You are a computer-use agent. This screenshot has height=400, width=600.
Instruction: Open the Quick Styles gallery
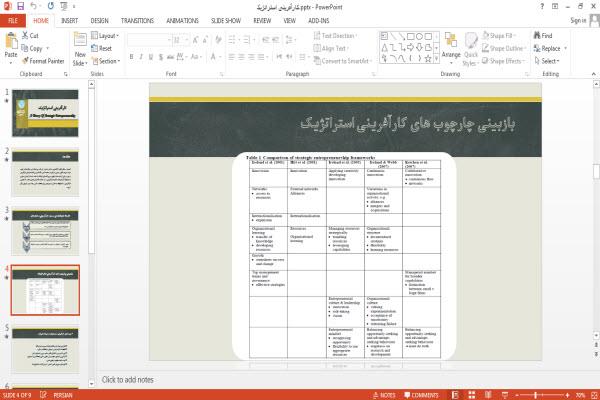(471, 49)
